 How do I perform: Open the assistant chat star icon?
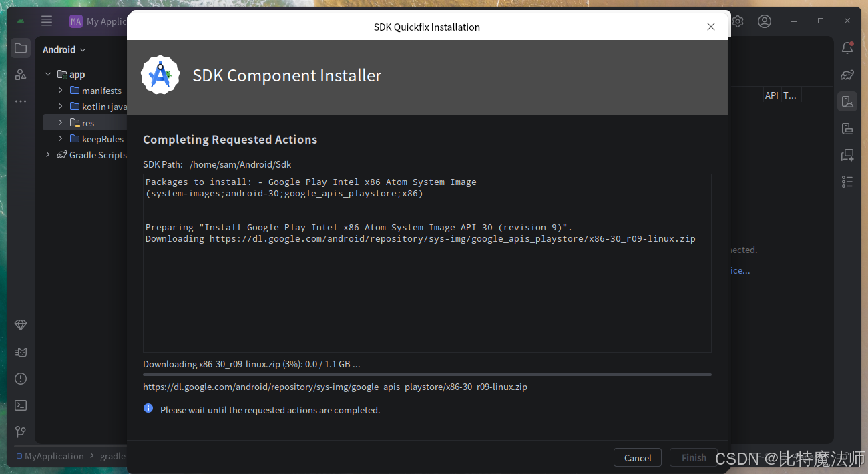[x=847, y=155]
